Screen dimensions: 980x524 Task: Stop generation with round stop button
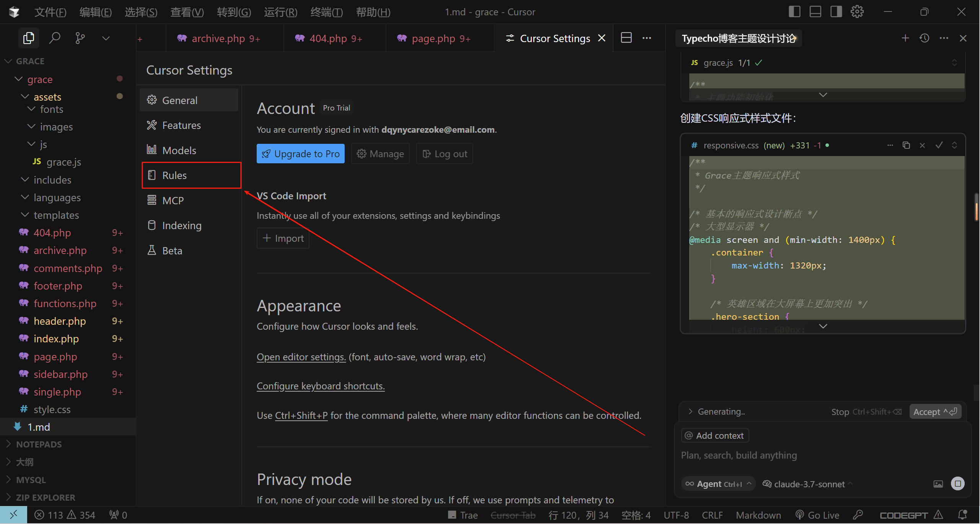pyautogui.click(x=958, y=483)
